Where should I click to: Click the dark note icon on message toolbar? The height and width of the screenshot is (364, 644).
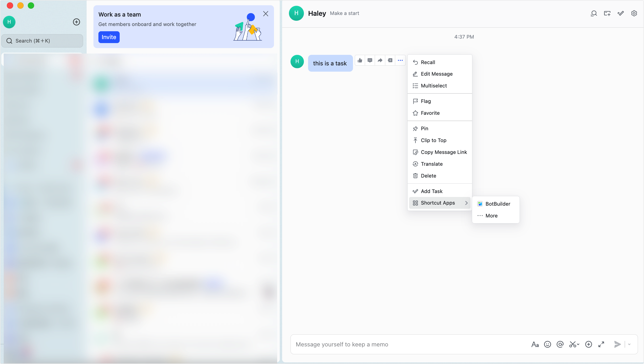390,60
